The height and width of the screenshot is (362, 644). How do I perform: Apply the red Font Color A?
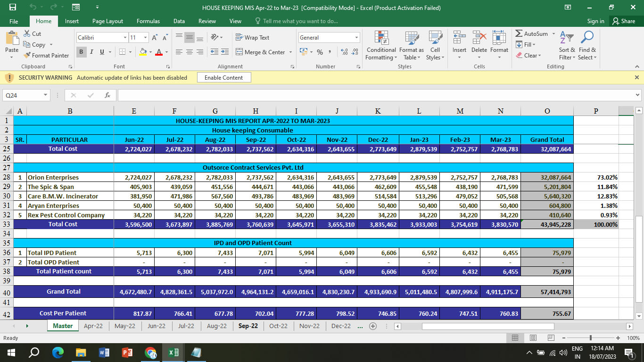(159, 52)
